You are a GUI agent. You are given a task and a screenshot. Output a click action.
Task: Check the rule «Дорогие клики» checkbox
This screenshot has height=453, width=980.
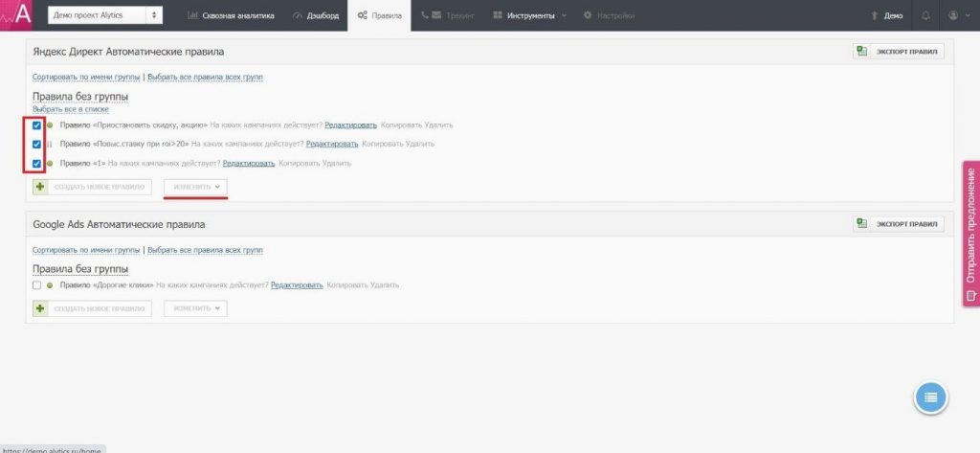coord(37,285)
